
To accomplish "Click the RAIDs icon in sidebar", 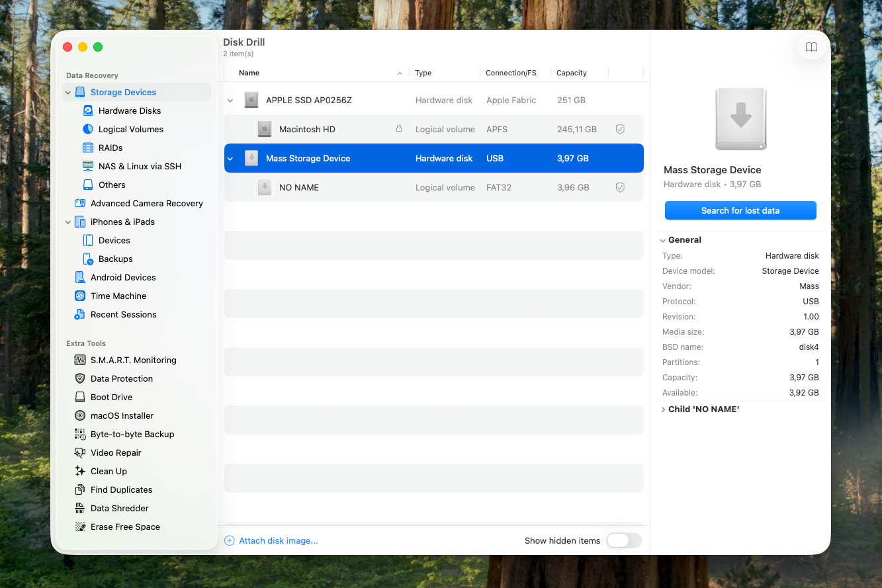I will point(88,147).
